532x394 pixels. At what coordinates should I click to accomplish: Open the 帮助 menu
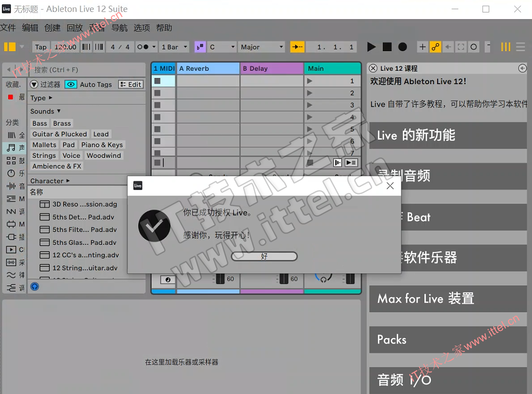(x=164, y=27)
